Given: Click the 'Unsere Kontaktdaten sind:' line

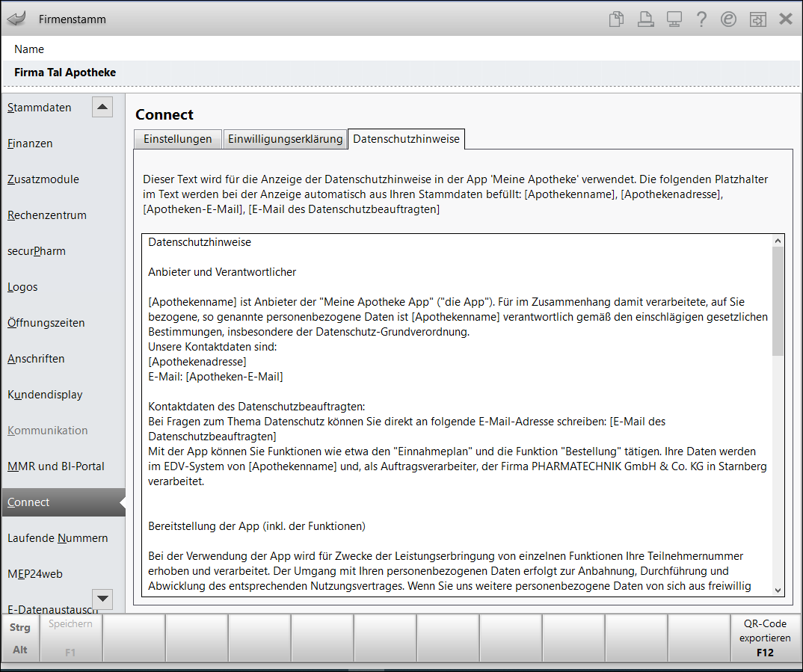Looking at the screenshot, I should (212, 347).
